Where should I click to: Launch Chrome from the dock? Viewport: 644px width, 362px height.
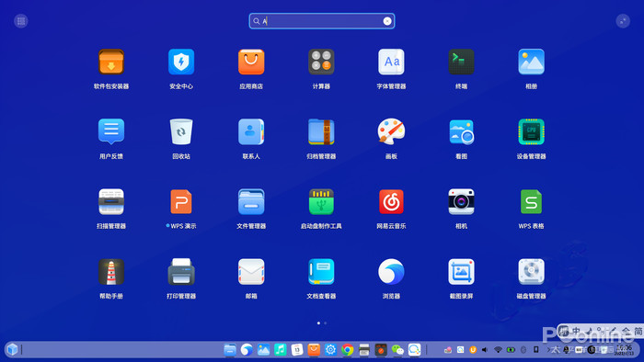(x=348, y=350)
